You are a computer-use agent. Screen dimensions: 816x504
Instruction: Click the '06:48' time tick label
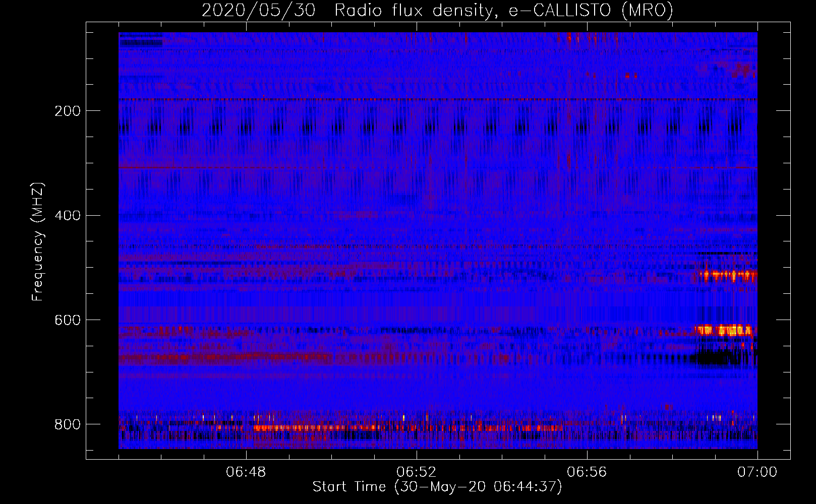click(x=246, y=472)
